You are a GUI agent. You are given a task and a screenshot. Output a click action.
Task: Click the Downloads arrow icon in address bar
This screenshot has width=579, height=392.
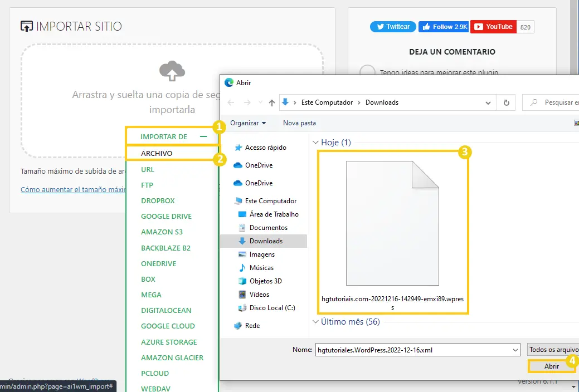point(285,102)
